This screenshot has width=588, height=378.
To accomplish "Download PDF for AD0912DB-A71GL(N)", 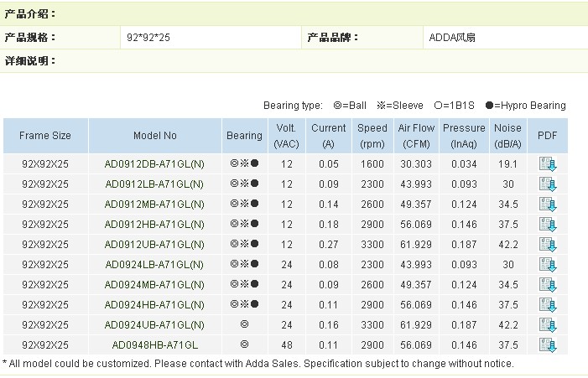I will point(548,164).
